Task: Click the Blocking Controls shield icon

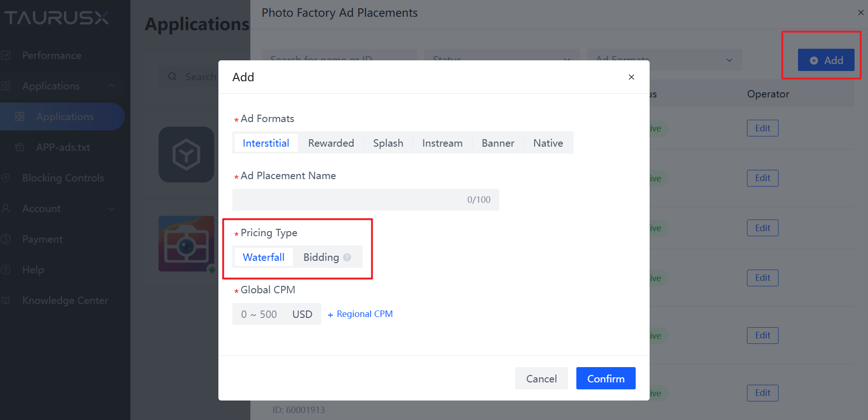Action: tap(6, 178)
